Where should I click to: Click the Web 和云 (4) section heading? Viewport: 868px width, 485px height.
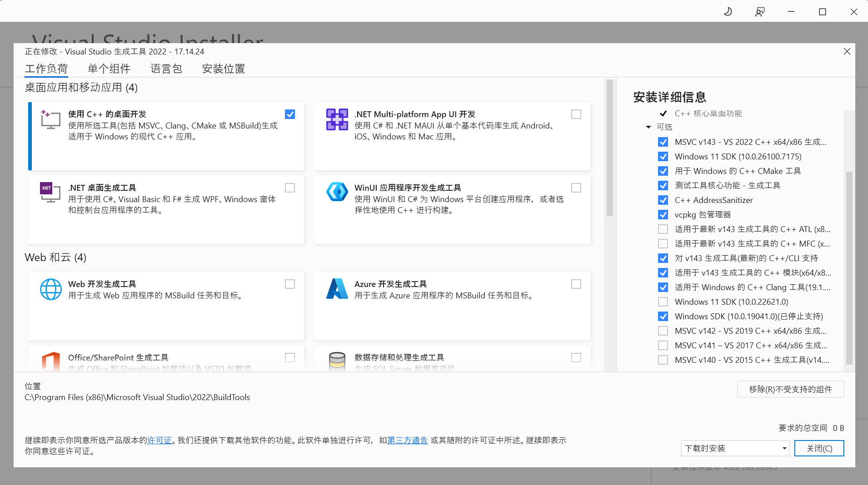55,257
